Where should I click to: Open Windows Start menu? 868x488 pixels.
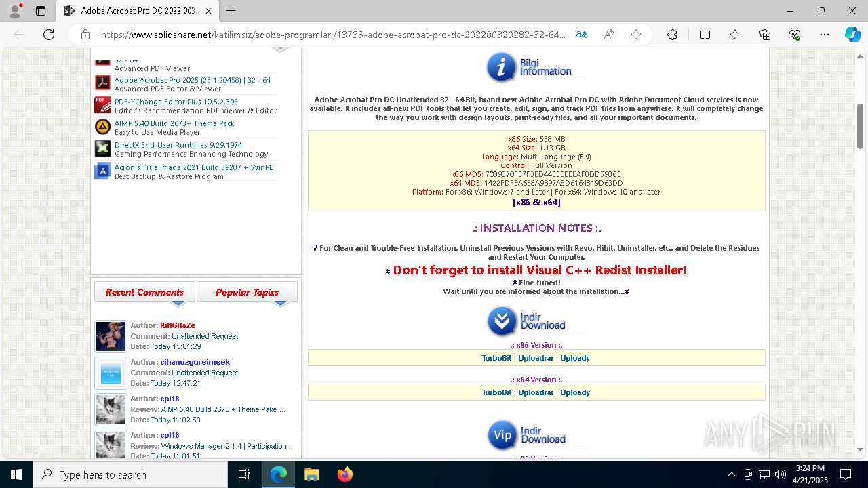(x=16, y=474)
